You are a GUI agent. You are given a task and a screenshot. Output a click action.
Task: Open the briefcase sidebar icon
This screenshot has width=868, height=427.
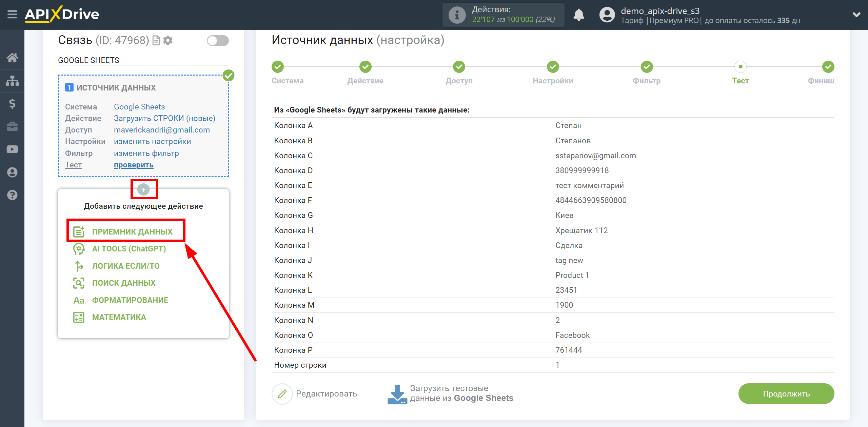(12, 126)
